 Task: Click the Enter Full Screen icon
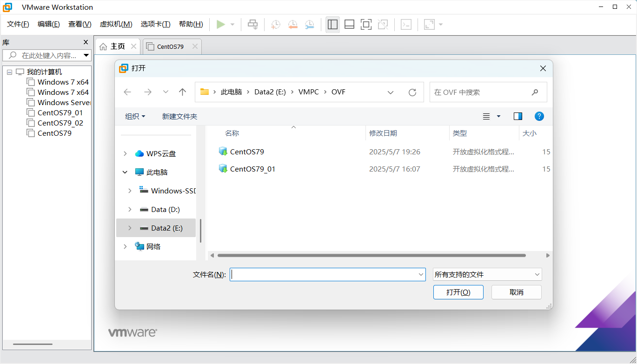click(x=366, y=25)
